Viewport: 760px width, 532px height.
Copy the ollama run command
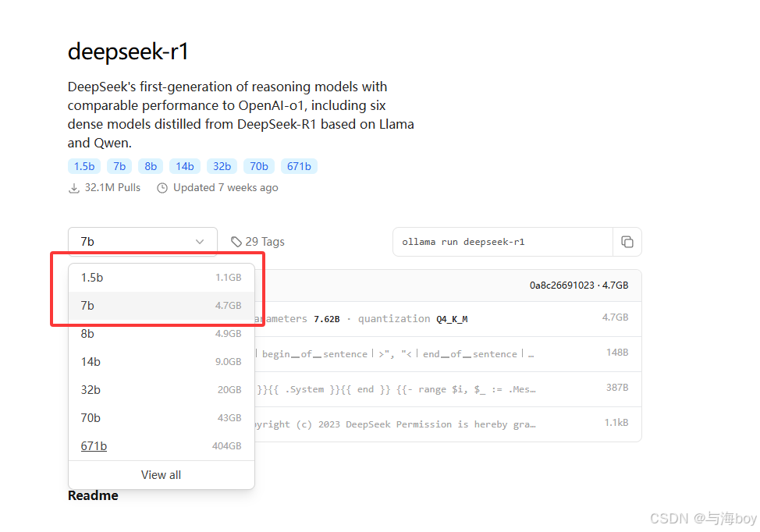[x=627, y=242]
